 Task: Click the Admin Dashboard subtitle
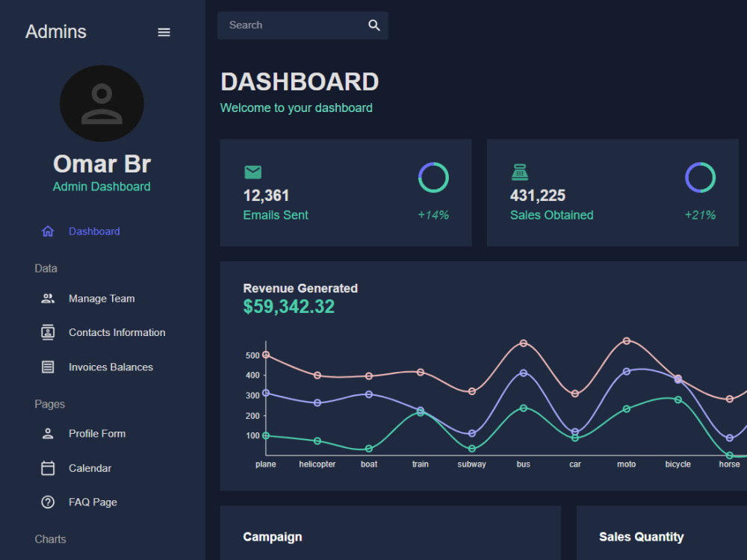click(x=102, y=187)
